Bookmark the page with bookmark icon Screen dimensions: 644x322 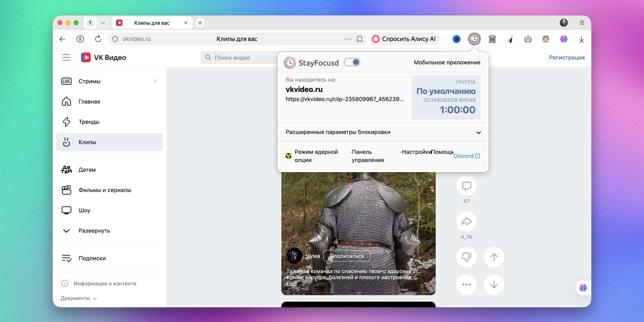[x=359, y=39]
